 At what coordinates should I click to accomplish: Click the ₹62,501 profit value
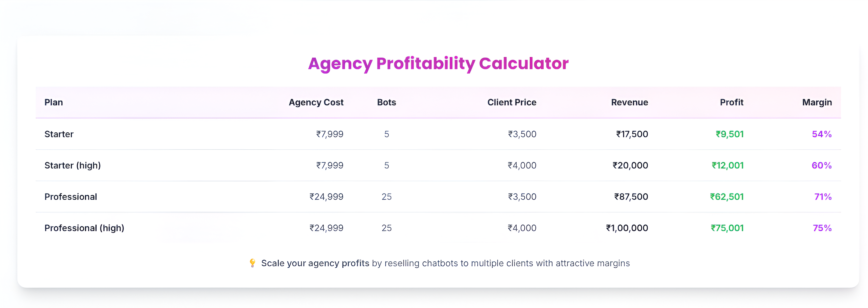[x=727, y=197]
